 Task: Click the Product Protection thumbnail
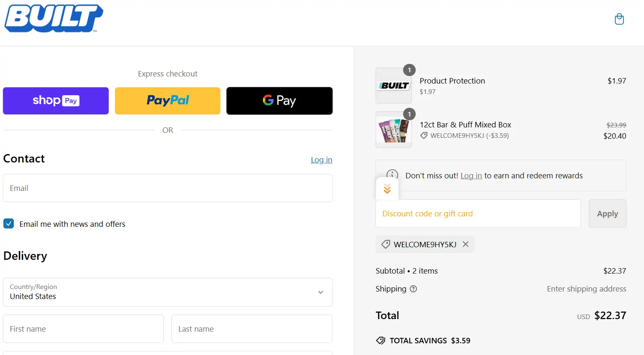394,86
